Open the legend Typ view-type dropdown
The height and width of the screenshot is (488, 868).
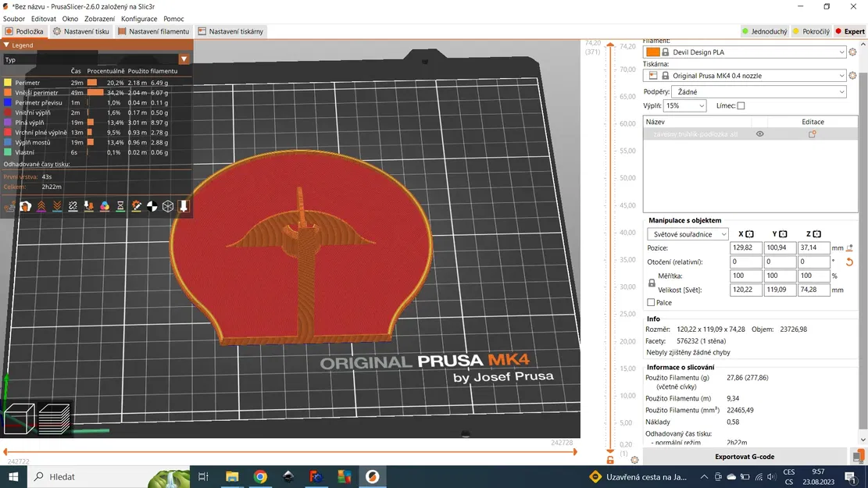tap(96, 59)
